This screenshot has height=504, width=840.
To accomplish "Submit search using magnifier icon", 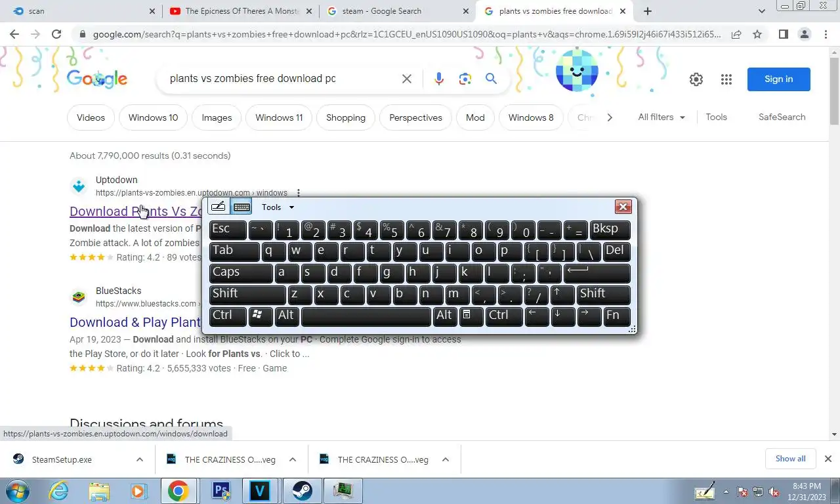I will coord(491,79).
